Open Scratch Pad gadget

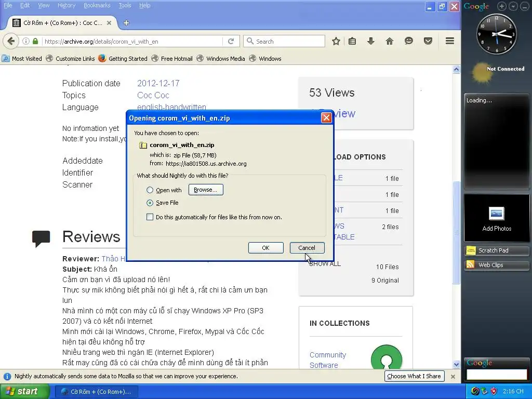coord(496,251)
